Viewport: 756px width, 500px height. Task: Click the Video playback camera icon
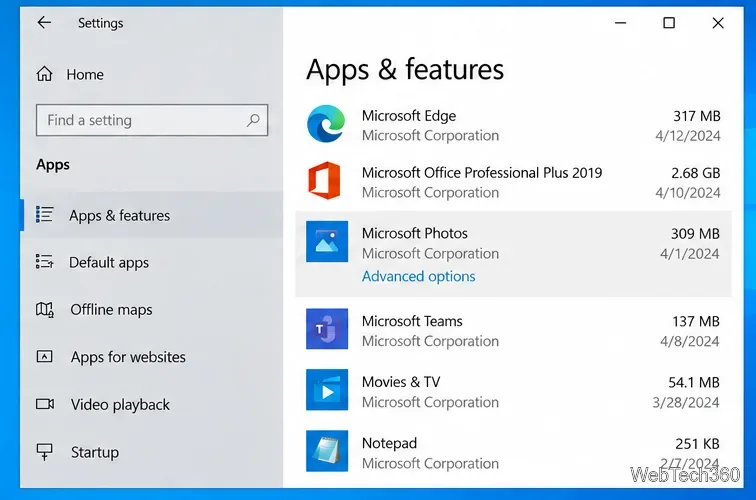pyautogui.click(x=45, y=404)
